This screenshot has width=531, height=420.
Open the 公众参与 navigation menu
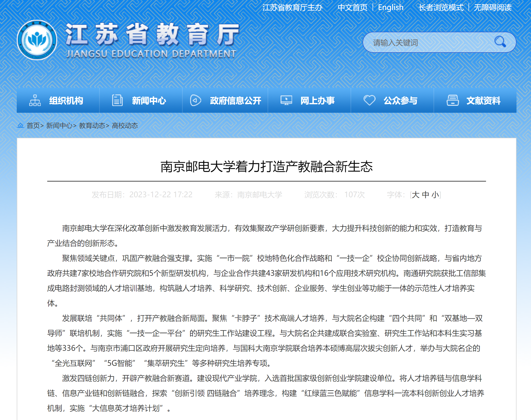point(400,100)
